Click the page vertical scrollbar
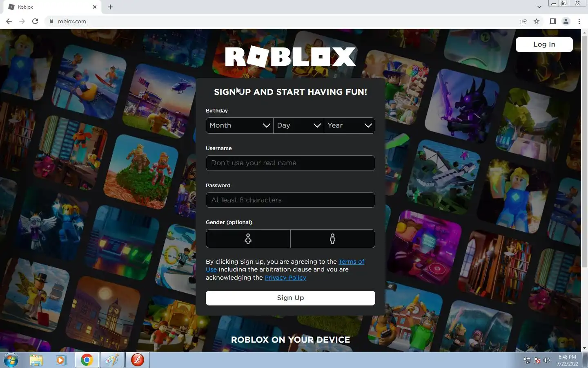Screen dimensions: 588x368 (x=584, y=151)
